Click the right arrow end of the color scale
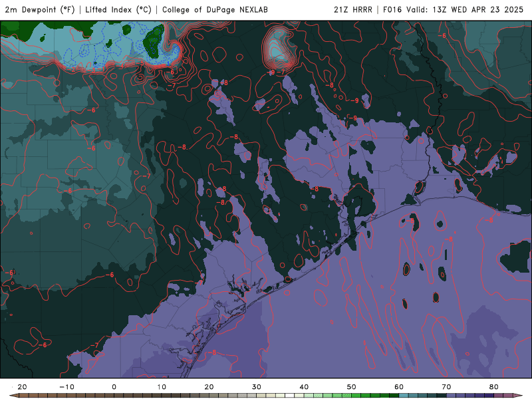This screenshot has width=532, height=399. (518, 395)
